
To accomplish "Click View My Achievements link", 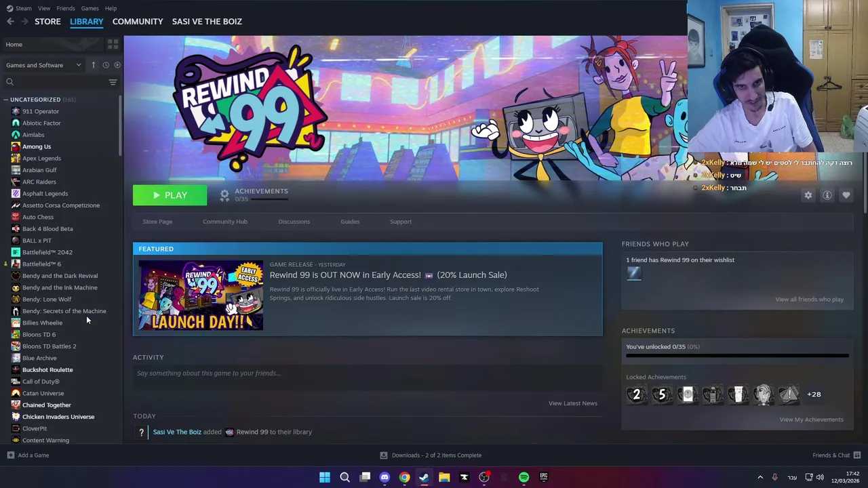I will 811,420.
